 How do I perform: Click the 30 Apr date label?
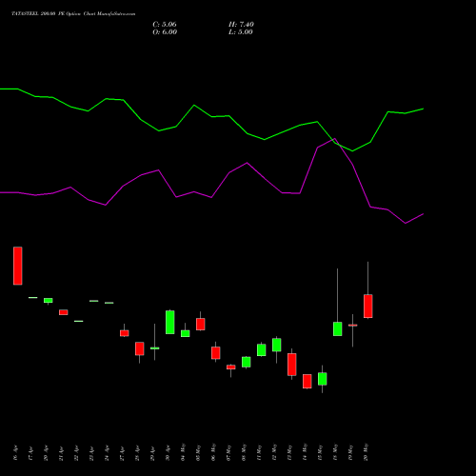(169, 453)
